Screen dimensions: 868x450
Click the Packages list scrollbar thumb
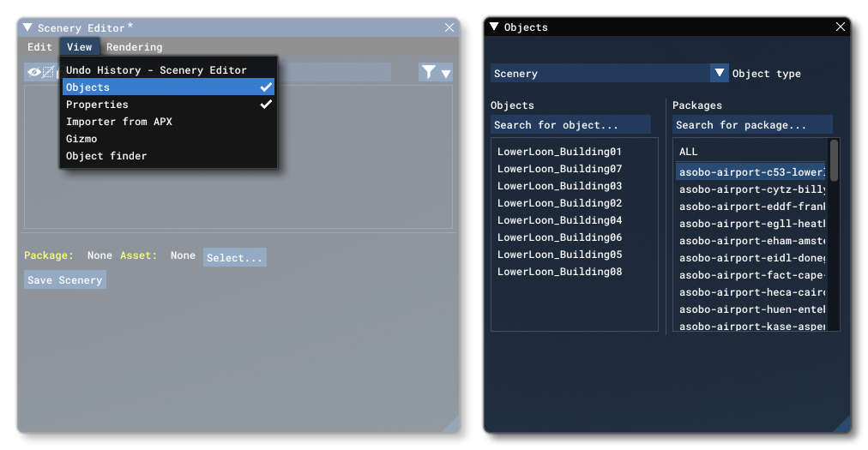834,160
